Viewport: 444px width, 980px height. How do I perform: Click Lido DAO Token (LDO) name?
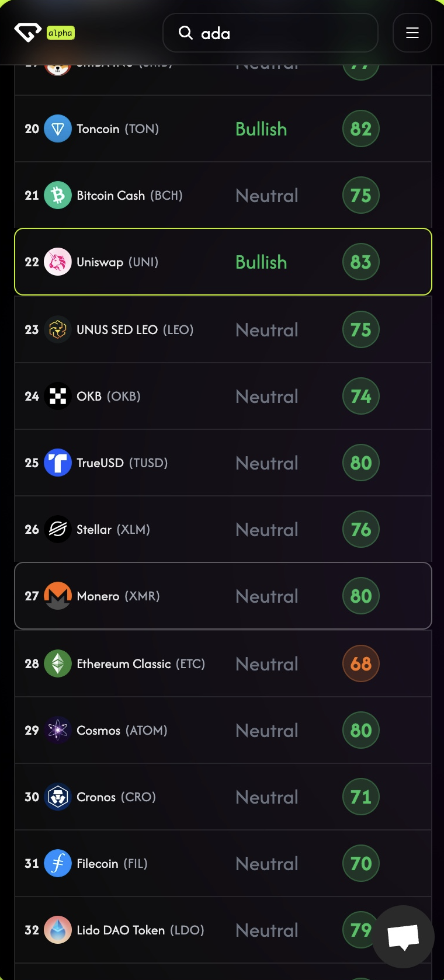point(140,930)
